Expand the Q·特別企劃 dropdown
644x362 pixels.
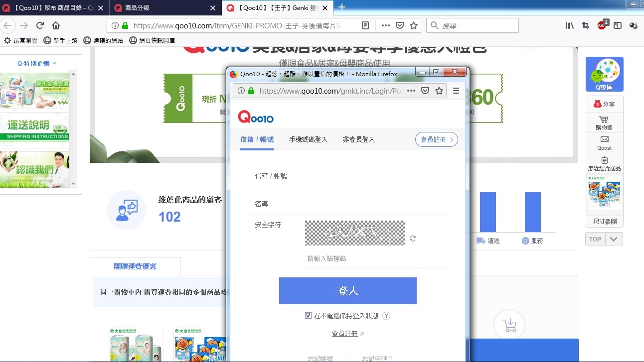pos(37,63)
